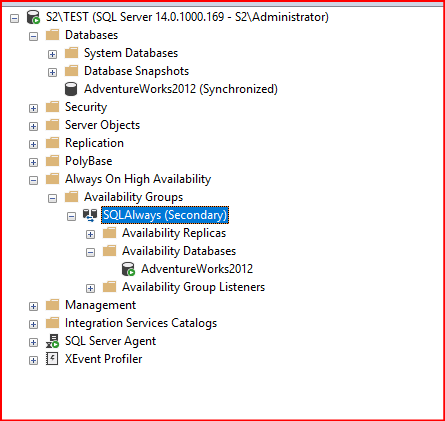
Task: Select the Database Snapshots item
Action: pyautogui.click(x=136, y=71)
